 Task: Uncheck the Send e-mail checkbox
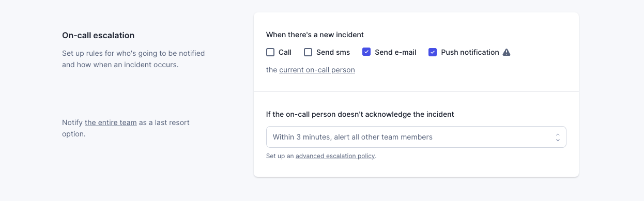pyautogui.click(x=366, y=52)
